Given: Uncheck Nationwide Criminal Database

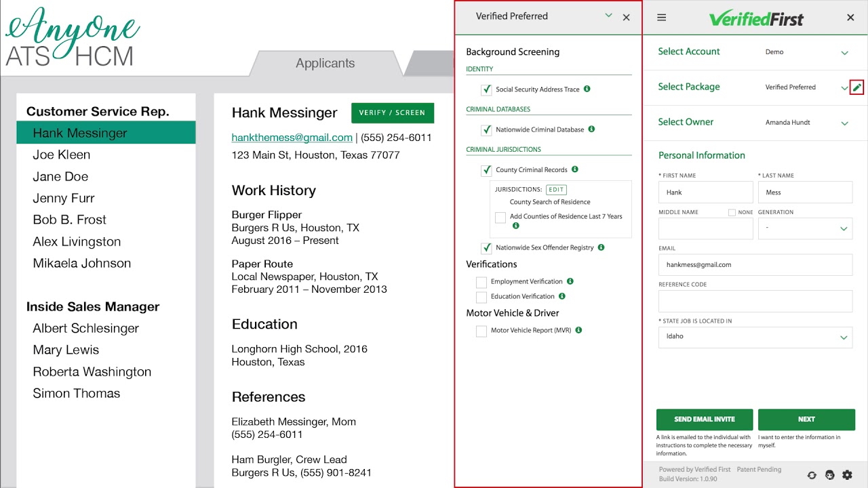Looking at the screenshot, I should (486, 130).
